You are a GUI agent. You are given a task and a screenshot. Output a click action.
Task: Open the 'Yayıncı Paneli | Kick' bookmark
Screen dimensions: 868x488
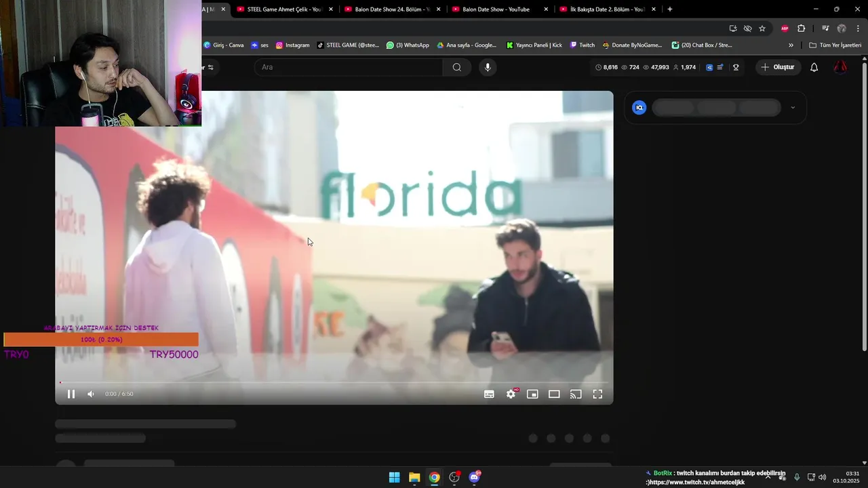tap(534, 45)
